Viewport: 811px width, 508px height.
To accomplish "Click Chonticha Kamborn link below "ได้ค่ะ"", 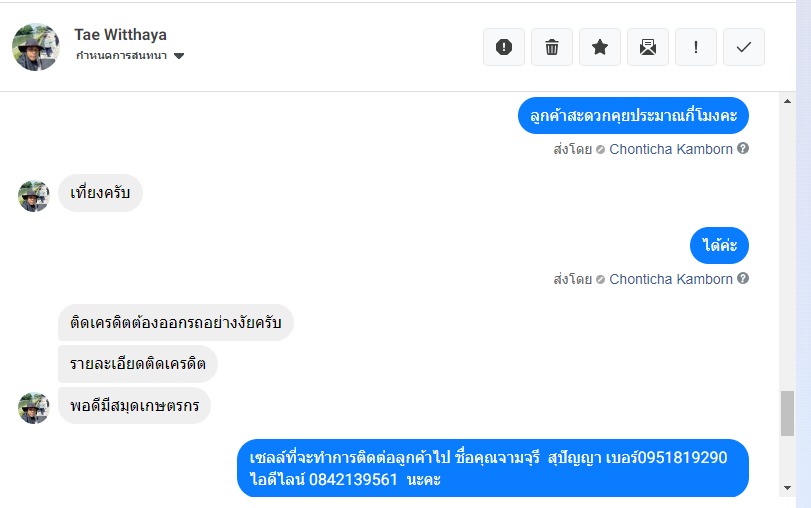I will pos(670,279).
